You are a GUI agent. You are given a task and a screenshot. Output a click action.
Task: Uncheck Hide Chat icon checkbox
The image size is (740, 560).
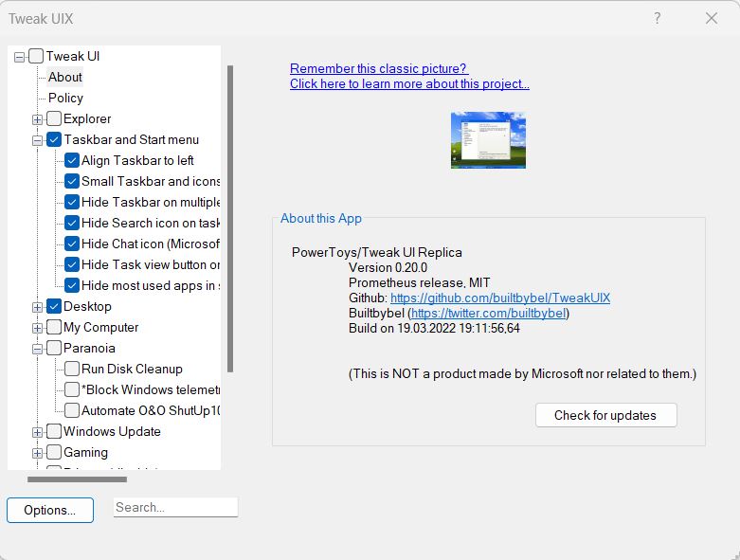tap(72, 244)
